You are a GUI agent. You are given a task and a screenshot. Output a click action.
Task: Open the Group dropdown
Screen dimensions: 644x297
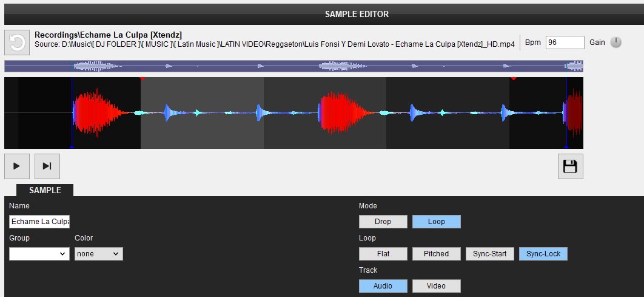click(39, 254)
